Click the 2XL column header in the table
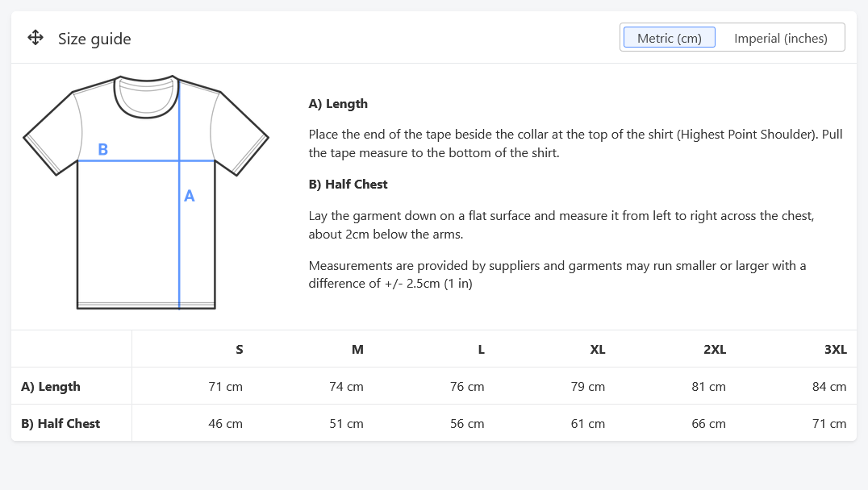 click(715, 349)
